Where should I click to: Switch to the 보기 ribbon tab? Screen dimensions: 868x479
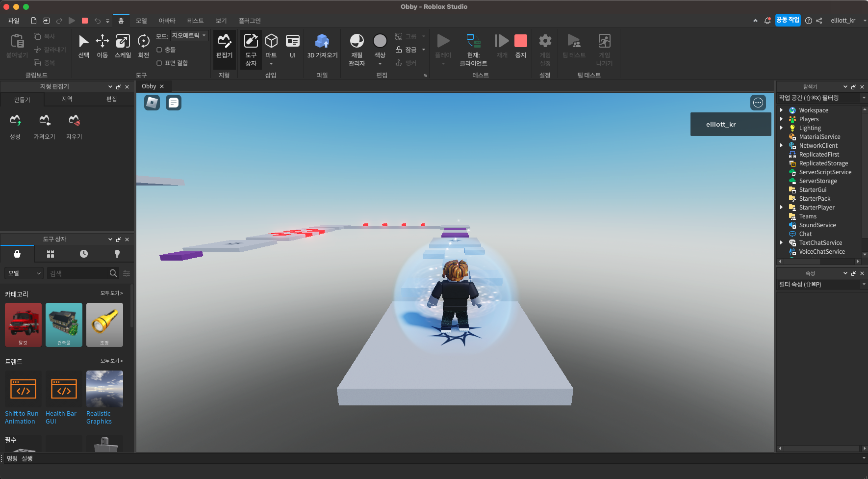(x=221, y=21)
